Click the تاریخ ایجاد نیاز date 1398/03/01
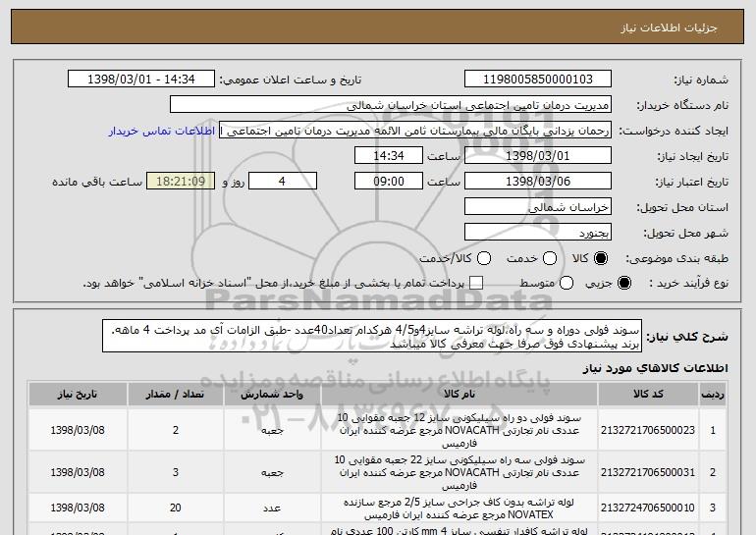 pyautogui.click(x=538, y=156)
